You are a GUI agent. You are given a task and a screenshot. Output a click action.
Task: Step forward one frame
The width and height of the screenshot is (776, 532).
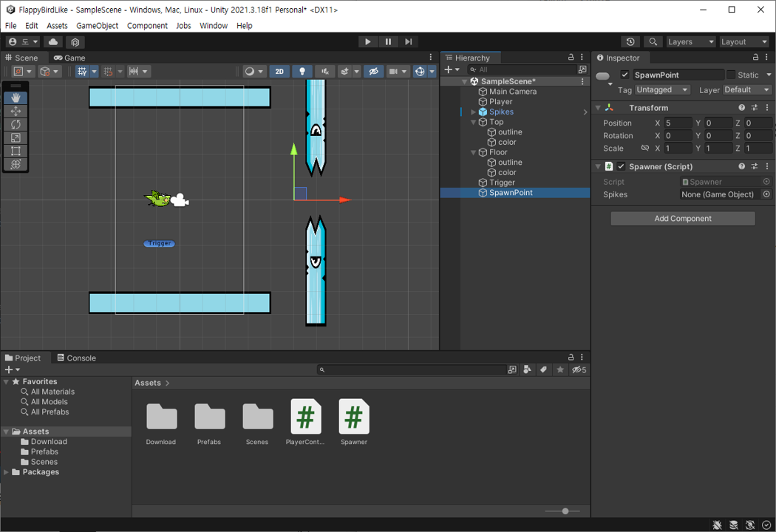tap(408, 42)
